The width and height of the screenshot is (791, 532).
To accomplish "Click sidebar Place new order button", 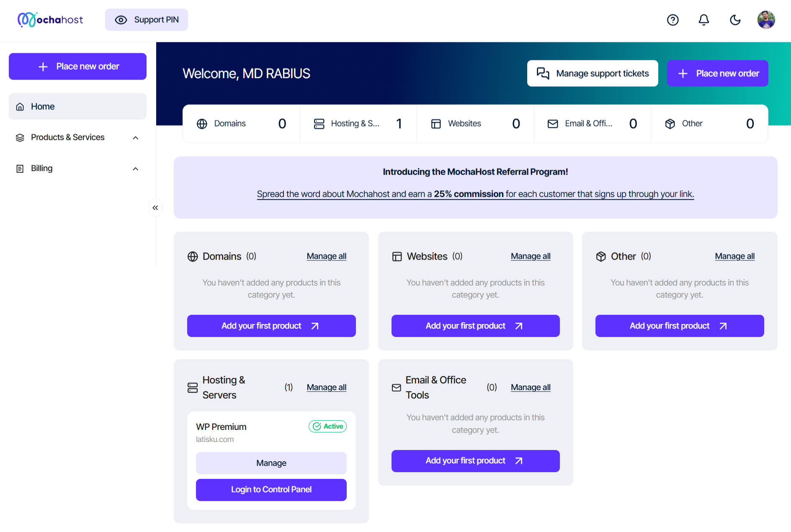I will (x=77, y=66).
